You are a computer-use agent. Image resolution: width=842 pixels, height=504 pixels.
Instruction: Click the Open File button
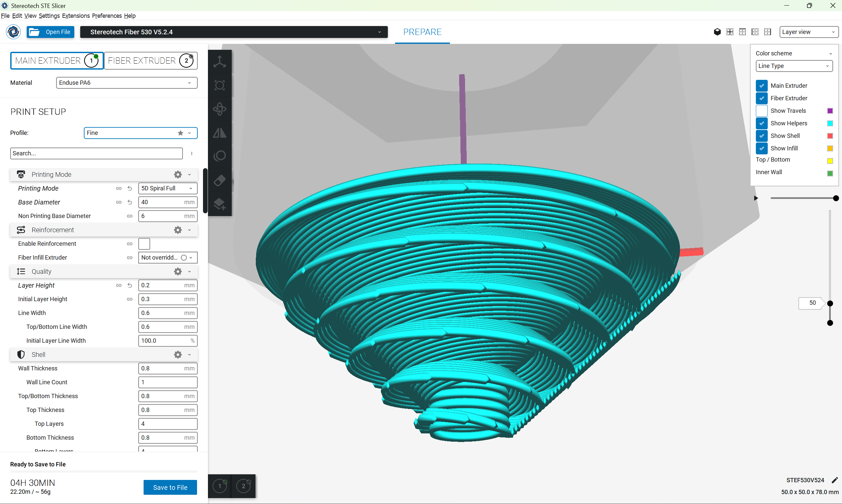(51, 32)
